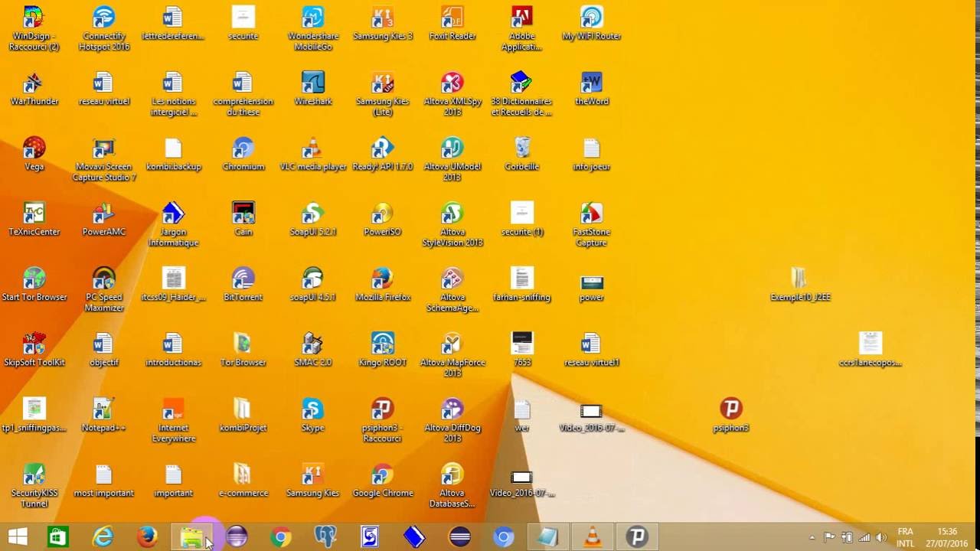Open the Cain desktop shortcut

(243, 218)
